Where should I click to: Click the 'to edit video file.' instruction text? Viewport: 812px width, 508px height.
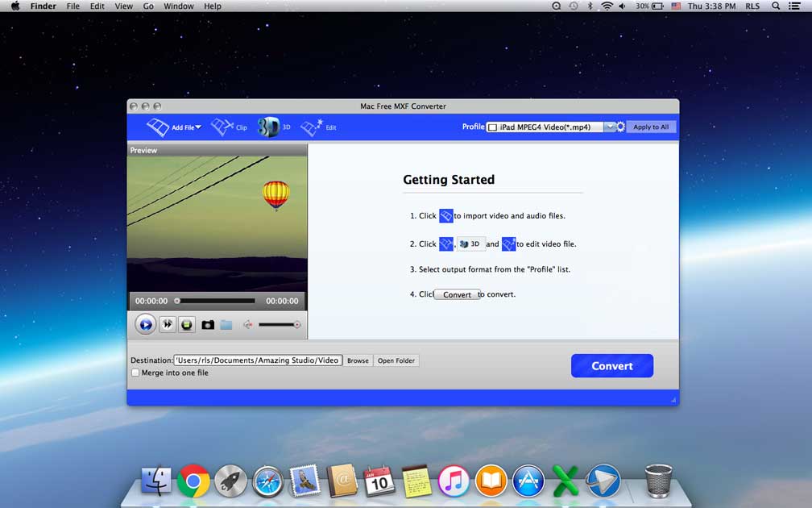546,244
